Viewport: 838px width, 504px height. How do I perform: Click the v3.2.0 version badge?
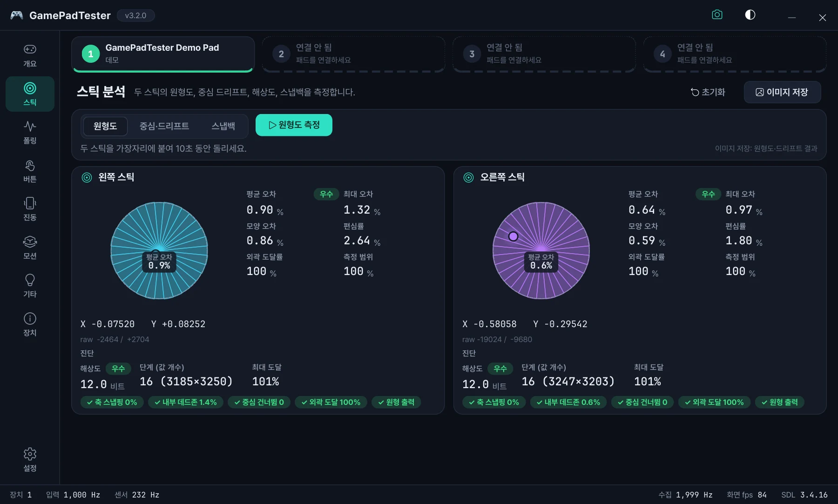click(135, 15)
